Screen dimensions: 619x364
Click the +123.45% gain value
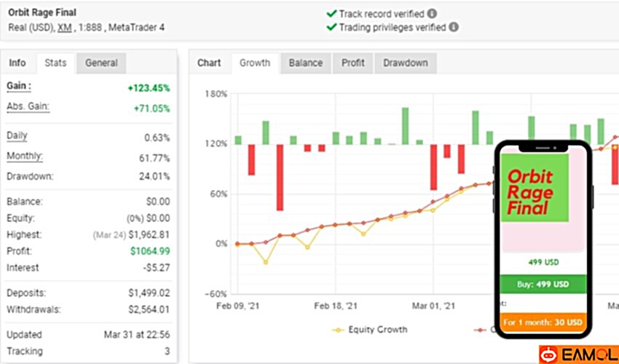point(149,88)
